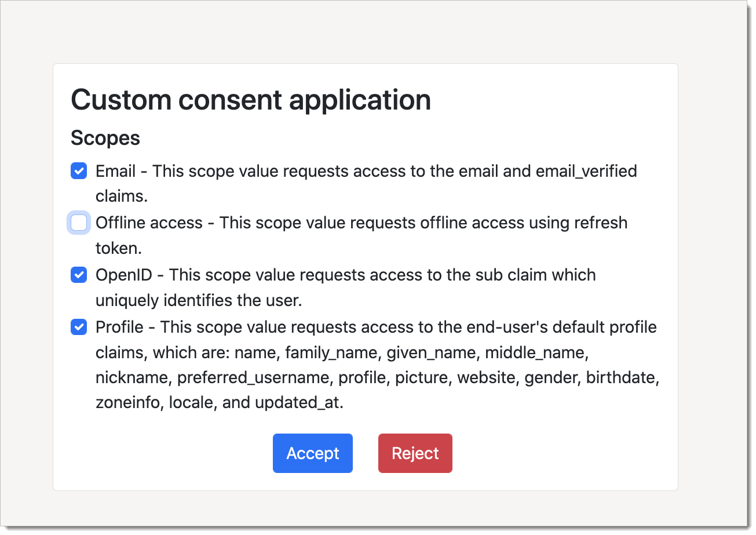Click the 'Scopes' subheading
The width and height of the screenshot is (756, 535).
[105, 138]
